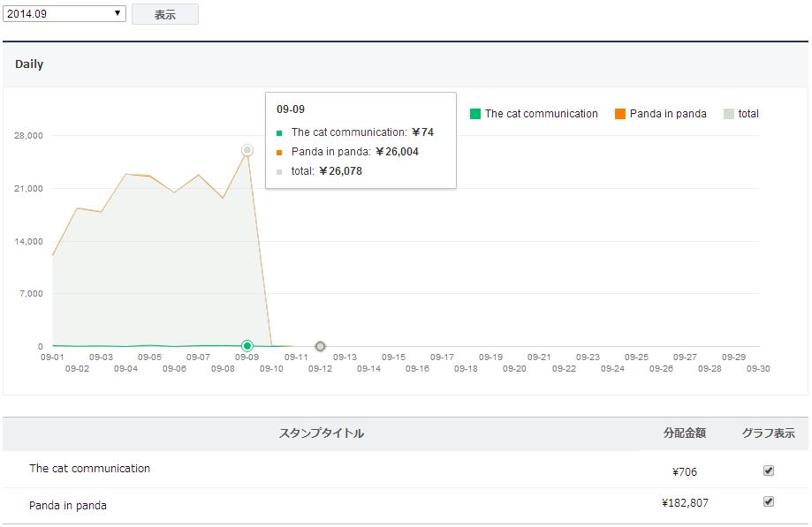The width and height of the screenshot is (812, 527).
Task: Click the 09-30 x-axis label
Action: pyautogui.click(x=758, y=369)
